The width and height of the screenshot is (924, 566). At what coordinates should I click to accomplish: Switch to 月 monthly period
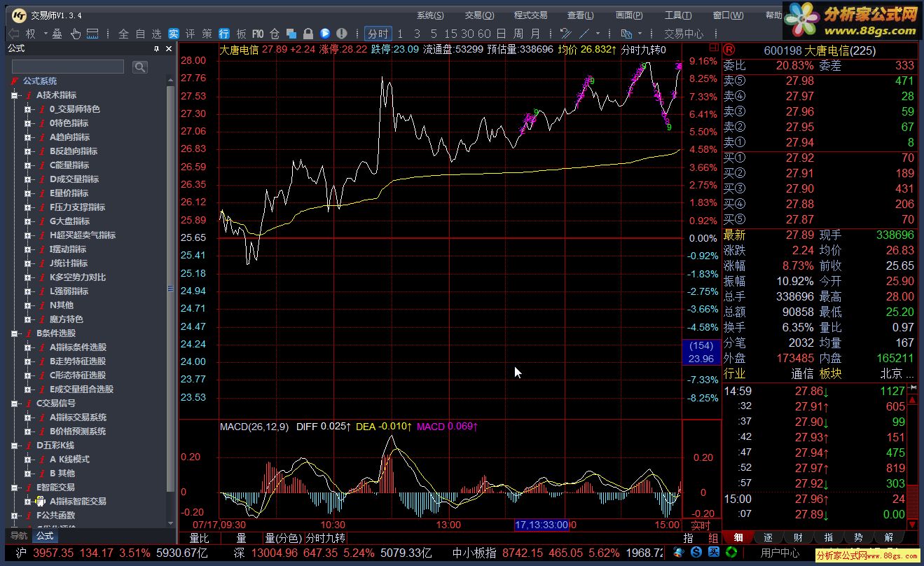(535, 34)
